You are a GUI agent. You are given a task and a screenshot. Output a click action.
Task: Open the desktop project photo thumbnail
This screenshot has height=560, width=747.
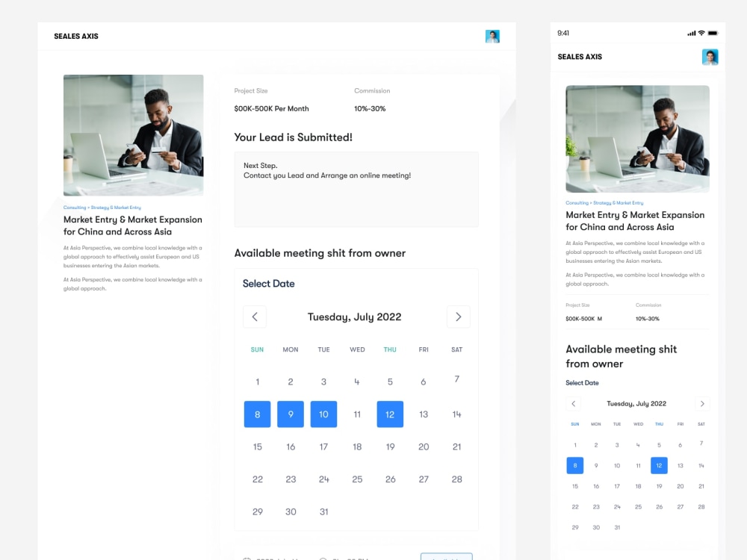point(134,135)
